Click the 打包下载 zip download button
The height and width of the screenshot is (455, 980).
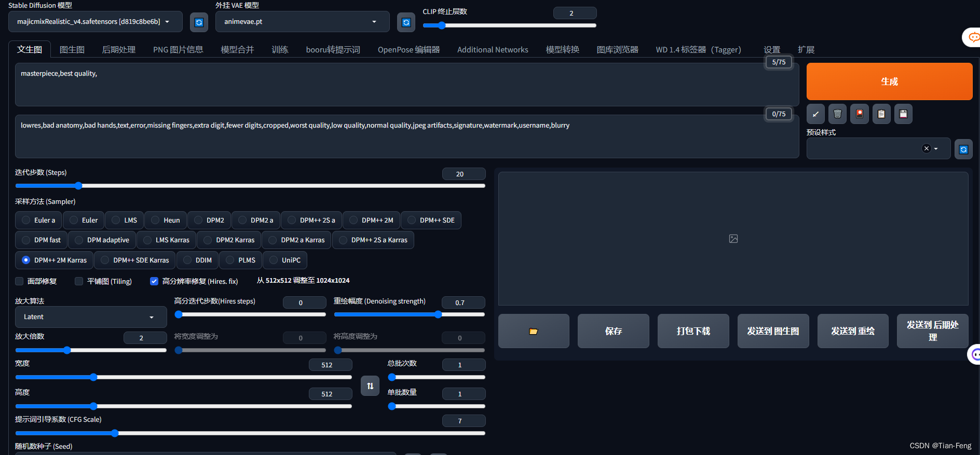(693, 331)
